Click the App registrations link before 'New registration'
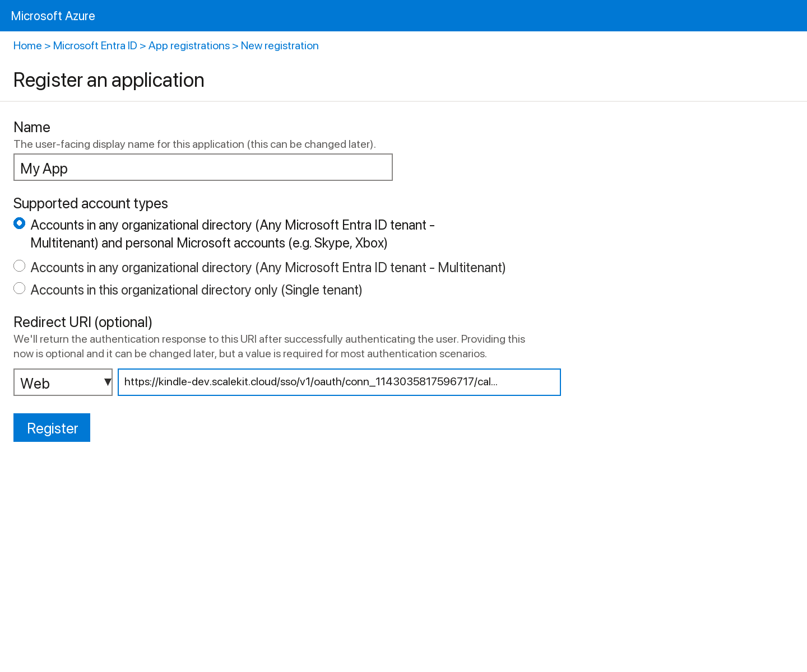807x672 pixels. coord(189,45)
